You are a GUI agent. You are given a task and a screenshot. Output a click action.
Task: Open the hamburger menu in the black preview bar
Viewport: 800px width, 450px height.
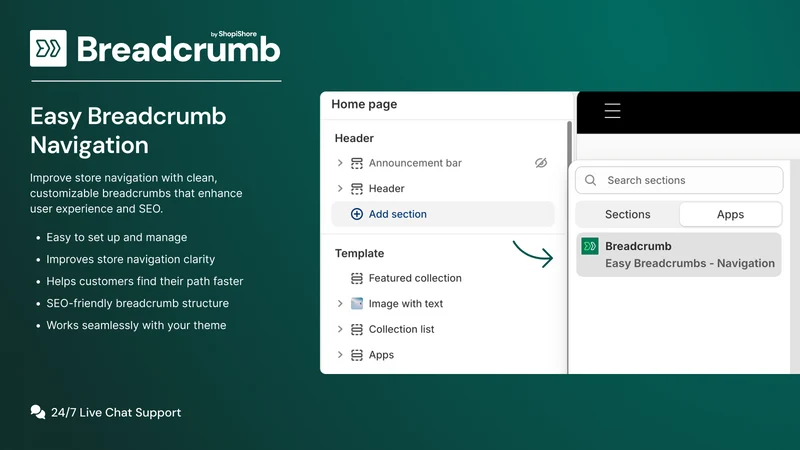coord(612,111)
